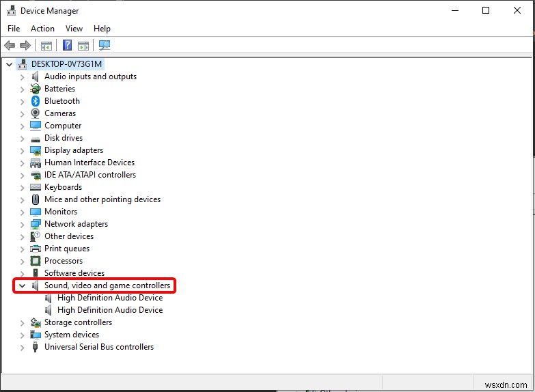Viewport: 535px width, 392px height.
Task: Click the Forward arrow toolbar icon
Action: point(25,45)
